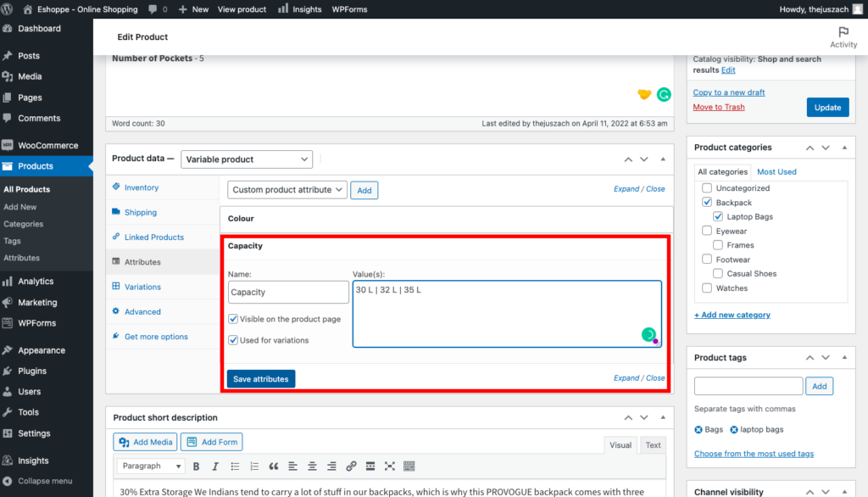Toggle Visible on the product page checkbox
This screenshot has height=497, width=868.
tap(233, 319)
